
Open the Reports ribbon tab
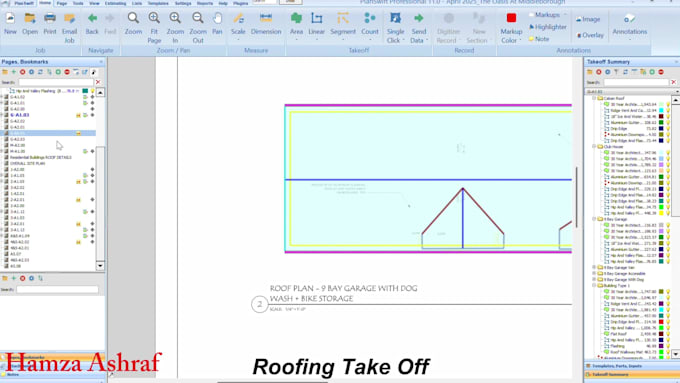coord(205,3)
